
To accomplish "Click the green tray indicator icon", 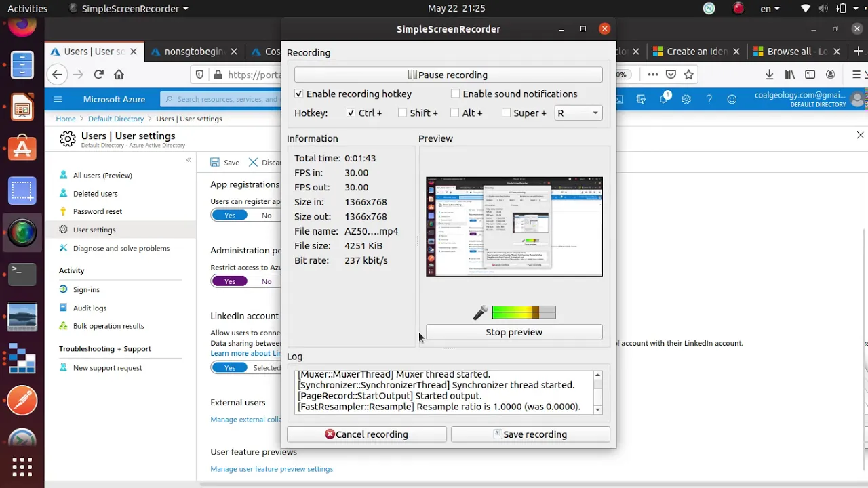I will pos(709,9).
